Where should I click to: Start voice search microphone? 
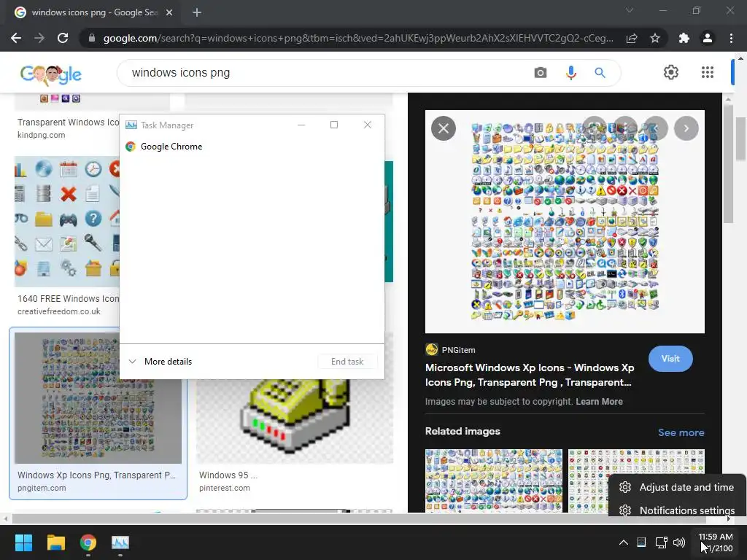pos(570,73)
